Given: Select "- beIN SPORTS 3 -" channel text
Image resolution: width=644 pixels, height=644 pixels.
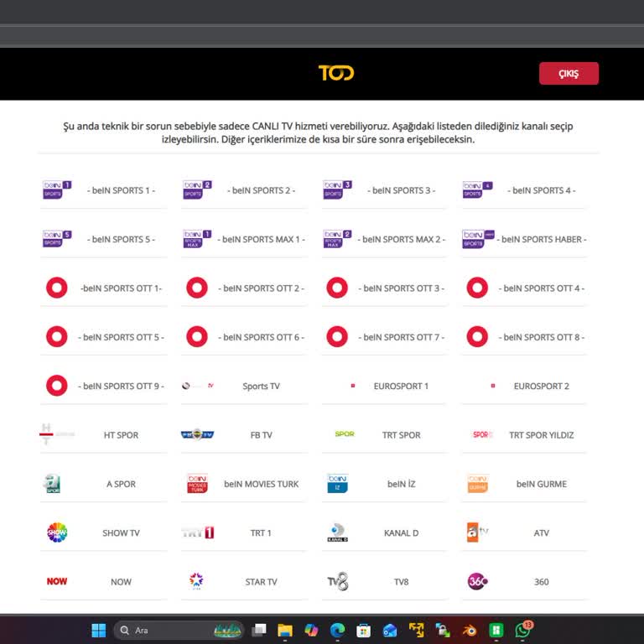Looking at the screenshot, I should pyautogui.click(x=401, y=190).
